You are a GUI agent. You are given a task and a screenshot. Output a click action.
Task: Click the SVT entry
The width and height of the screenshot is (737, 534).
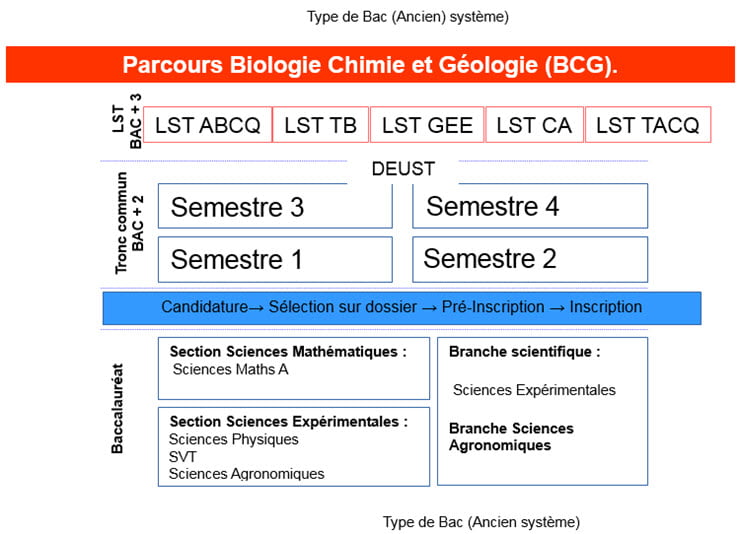pos(182,456)
